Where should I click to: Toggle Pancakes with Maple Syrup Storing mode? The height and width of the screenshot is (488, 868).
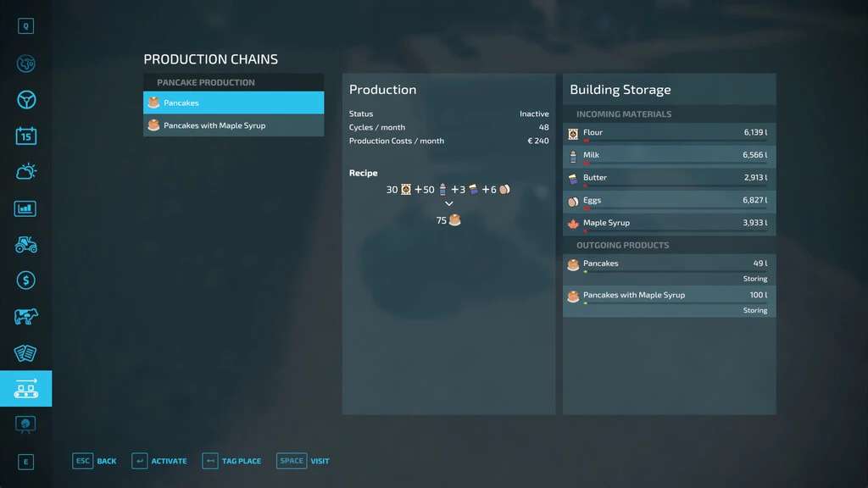coord(754,310)
